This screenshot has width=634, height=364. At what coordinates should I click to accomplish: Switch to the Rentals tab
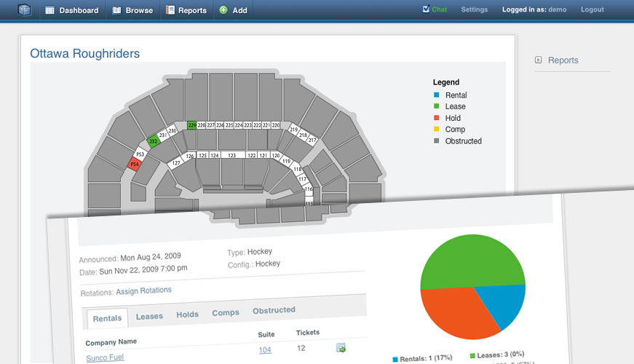click(x=107, y=318)
